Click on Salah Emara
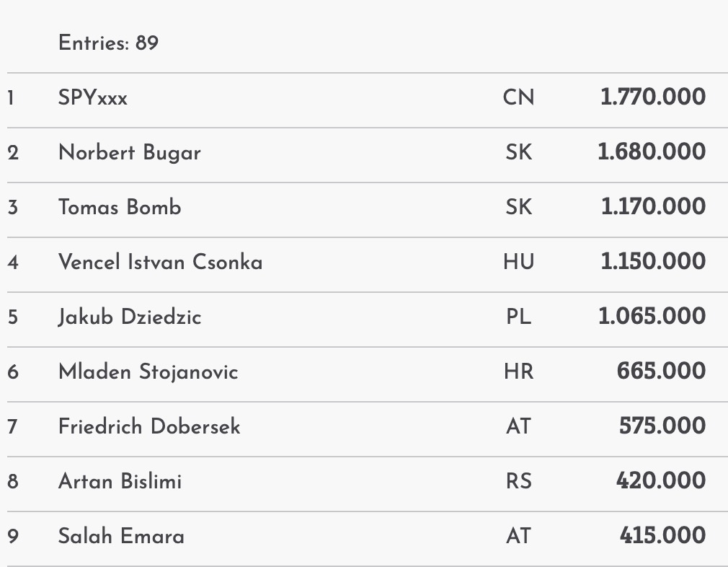The height and width of the screenshot is (567, 728). point(121,536)
